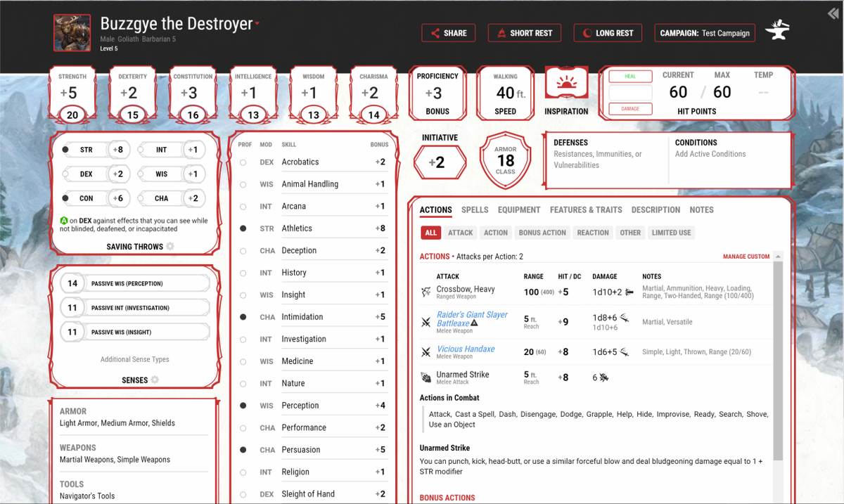Open the Features & Traits tab

click(586, 209)
